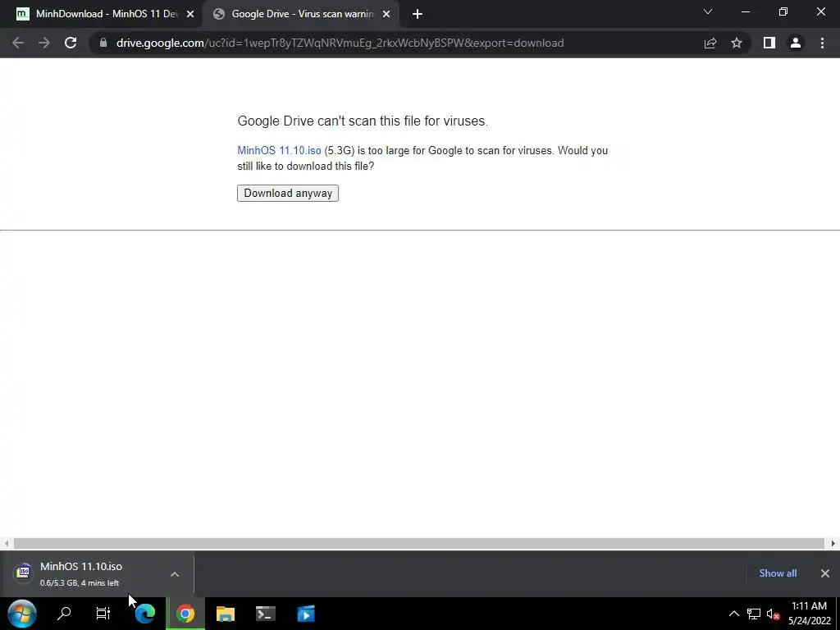Click the horizontal scrollbar thumb
The image size is (840, 630).
point(419,543)
